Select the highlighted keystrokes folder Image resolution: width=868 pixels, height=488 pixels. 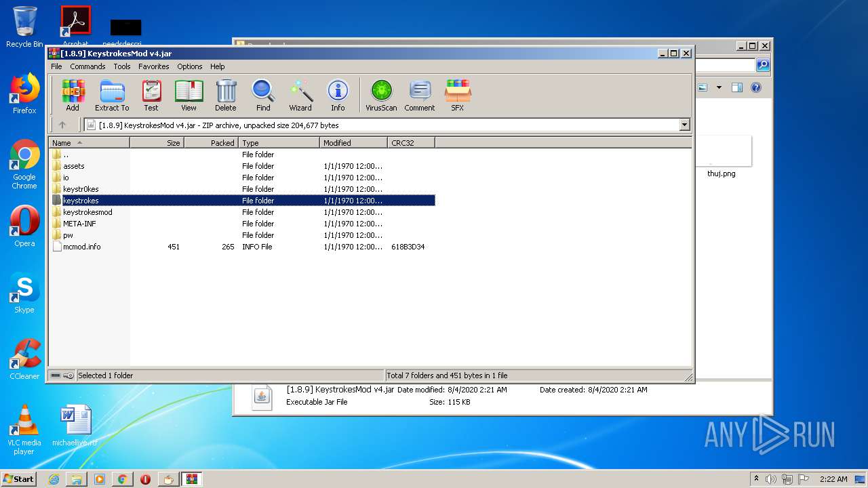tap(243, 201)
